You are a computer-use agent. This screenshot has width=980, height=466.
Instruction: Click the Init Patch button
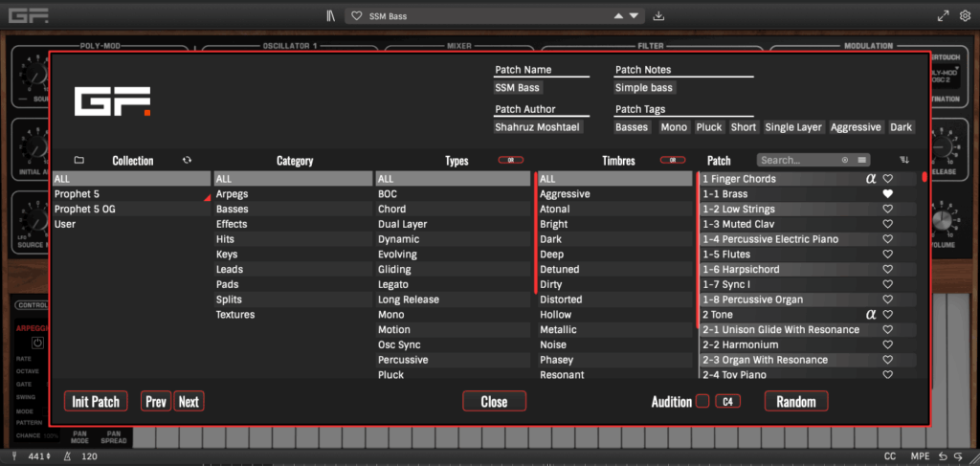pyautogui.click(x=96, y=402)
